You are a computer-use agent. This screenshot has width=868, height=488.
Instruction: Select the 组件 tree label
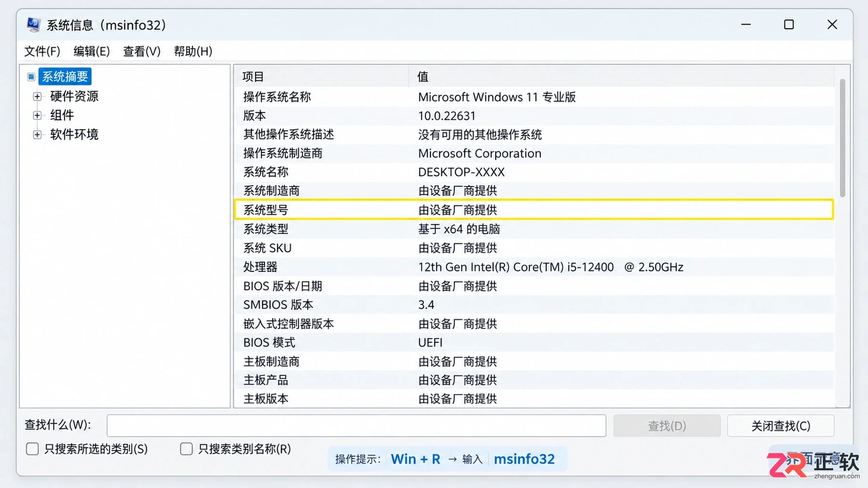pyautogui.click(x=62, y=115)
